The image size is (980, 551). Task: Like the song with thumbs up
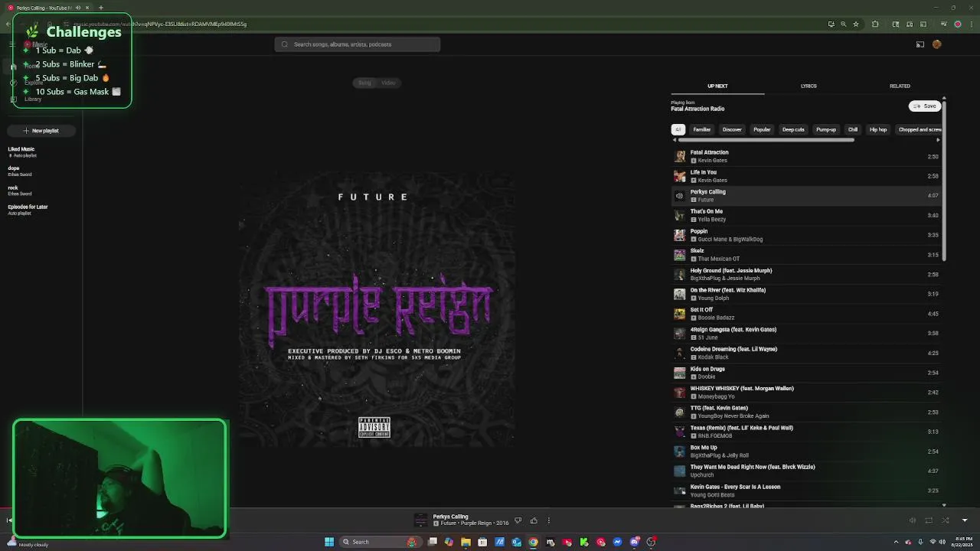[x=534, y=520]
